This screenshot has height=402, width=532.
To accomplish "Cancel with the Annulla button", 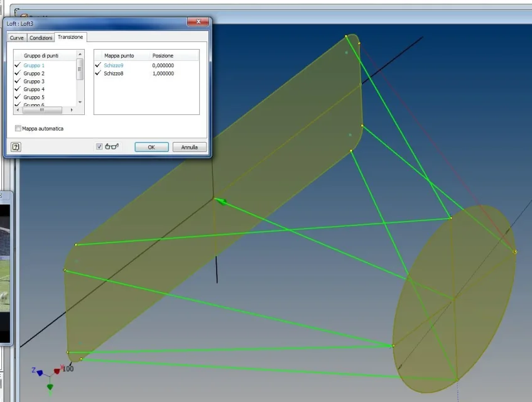I will (x=189, y=147).
